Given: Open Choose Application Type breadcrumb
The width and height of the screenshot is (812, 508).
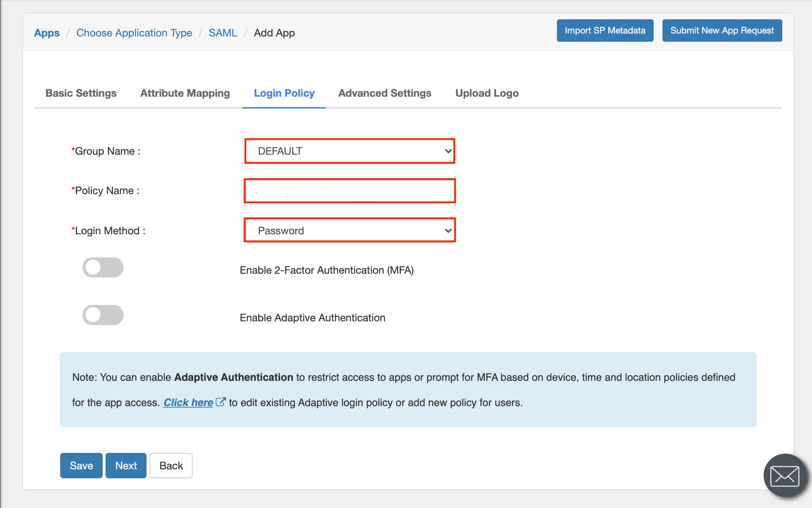Looking at the screenshot, I should coord(134,33).
